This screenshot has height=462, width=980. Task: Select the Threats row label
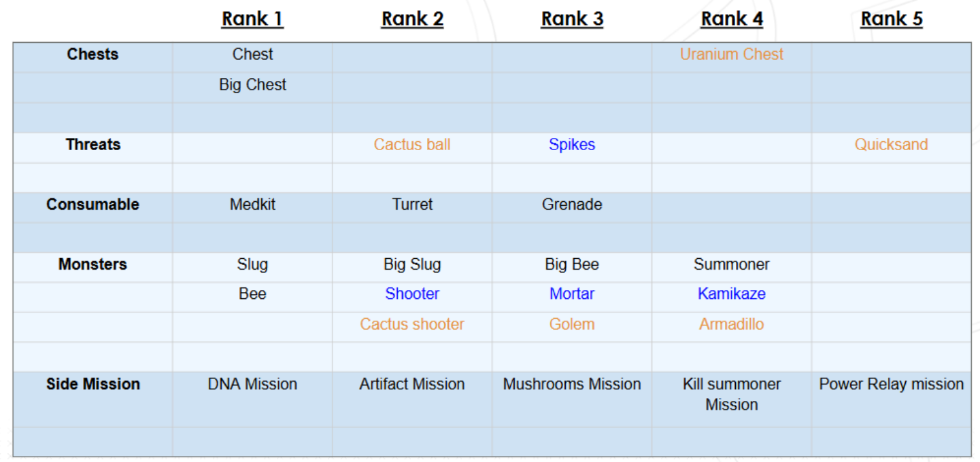[x=92, y=145]
